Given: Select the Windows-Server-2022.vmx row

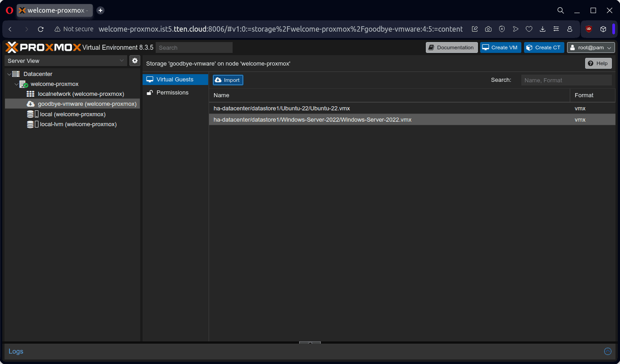Looking at the screenshot, I should click(412, 120).
